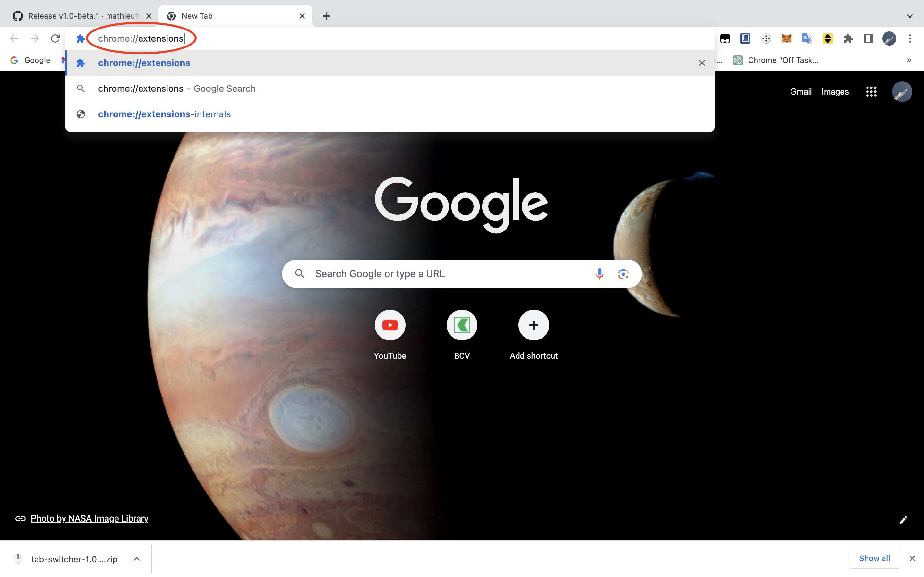The width and height of the screenshot is (924, 577).
Task: Expand the tab search chevron
Action: click(910, 16)
